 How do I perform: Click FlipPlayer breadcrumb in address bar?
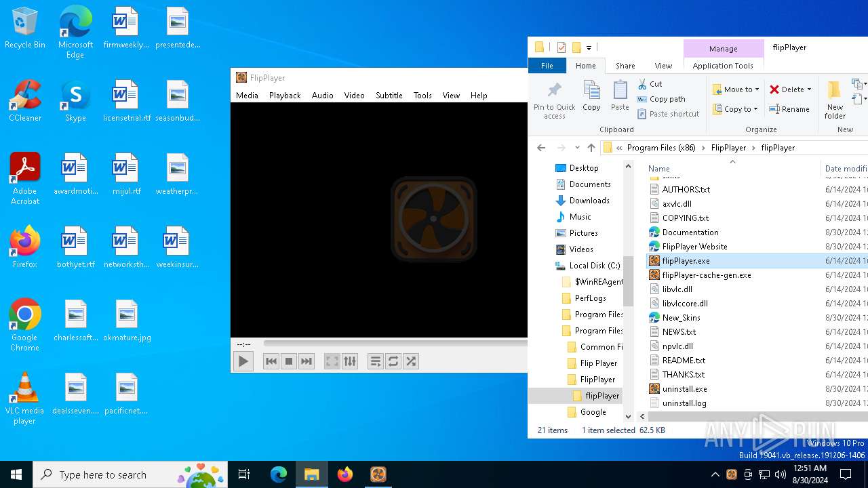[x=728, y=148]
